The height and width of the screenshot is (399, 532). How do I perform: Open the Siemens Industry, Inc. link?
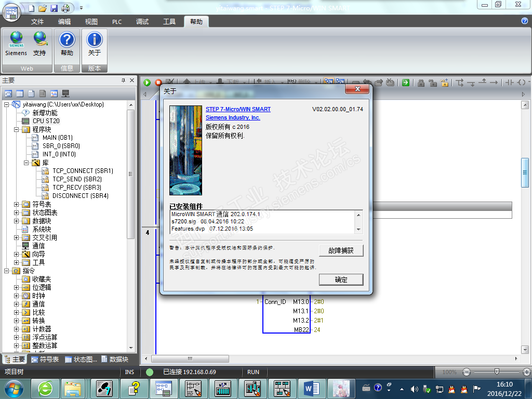tap(233, 117)
